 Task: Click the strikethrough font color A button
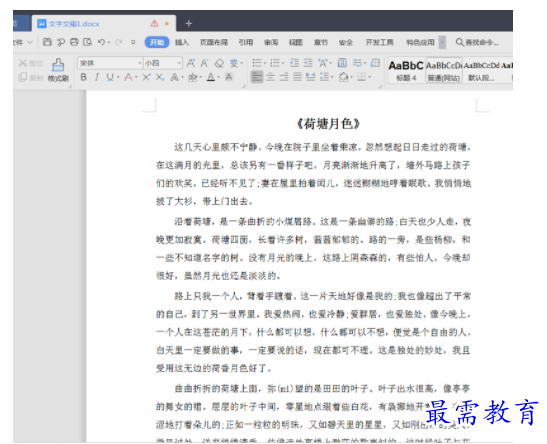[128, 77]
